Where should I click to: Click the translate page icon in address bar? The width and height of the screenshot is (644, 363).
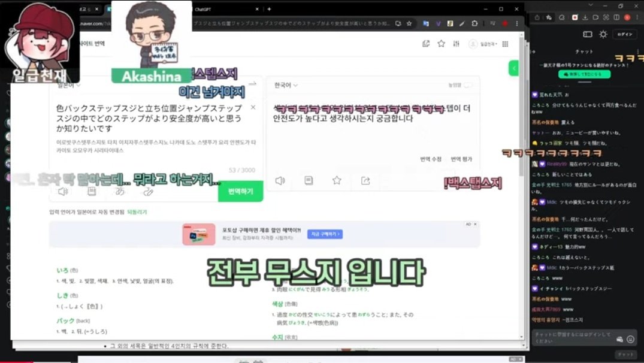(398, 23)
